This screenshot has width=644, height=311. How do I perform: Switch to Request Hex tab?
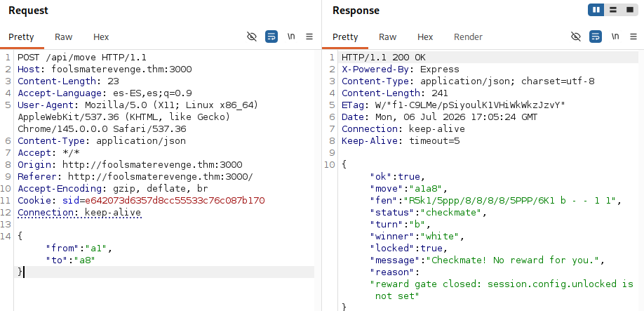pyautogui.click(x=101, y=37)
